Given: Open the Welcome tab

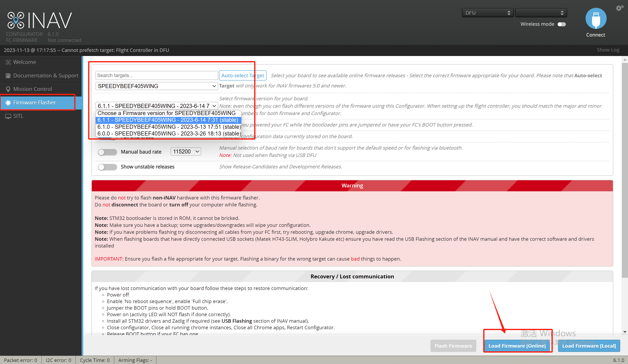Looking at the screenshot, I should point(41,62).
